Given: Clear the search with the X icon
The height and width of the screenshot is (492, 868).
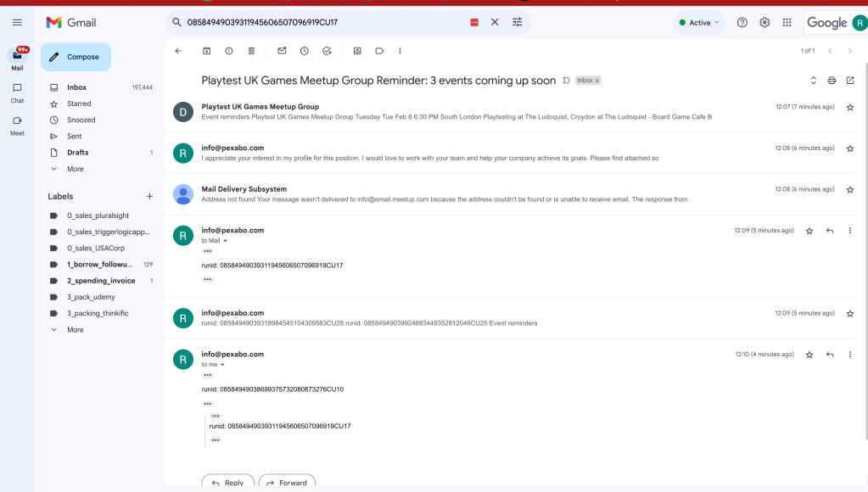Looking at the screenshot, I should pos(495,22).
